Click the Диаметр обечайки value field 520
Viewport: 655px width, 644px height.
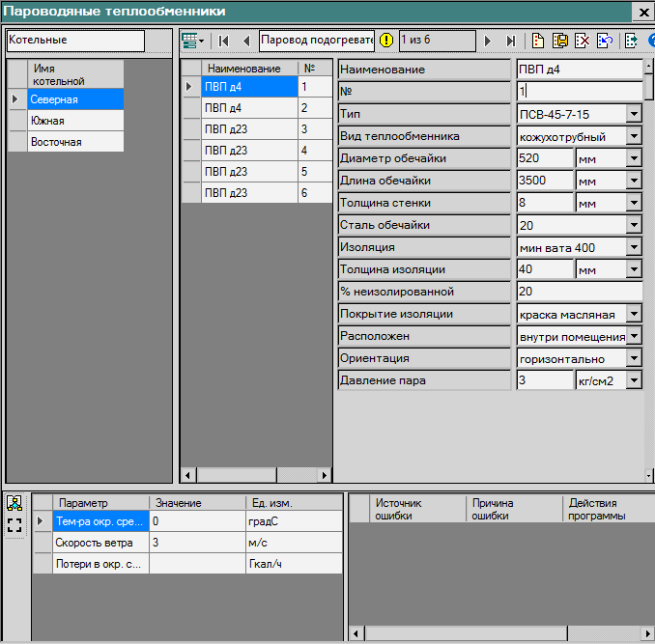point(545,158)
